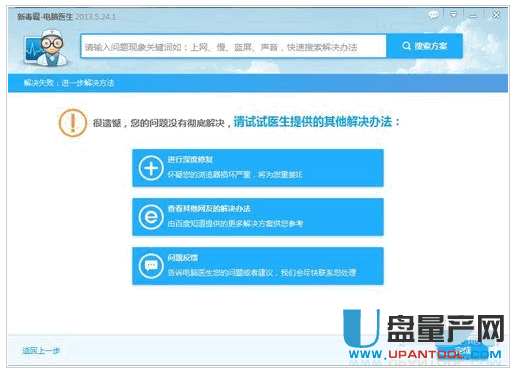Open the title bar dropdown menu icon

click(453, 15)
